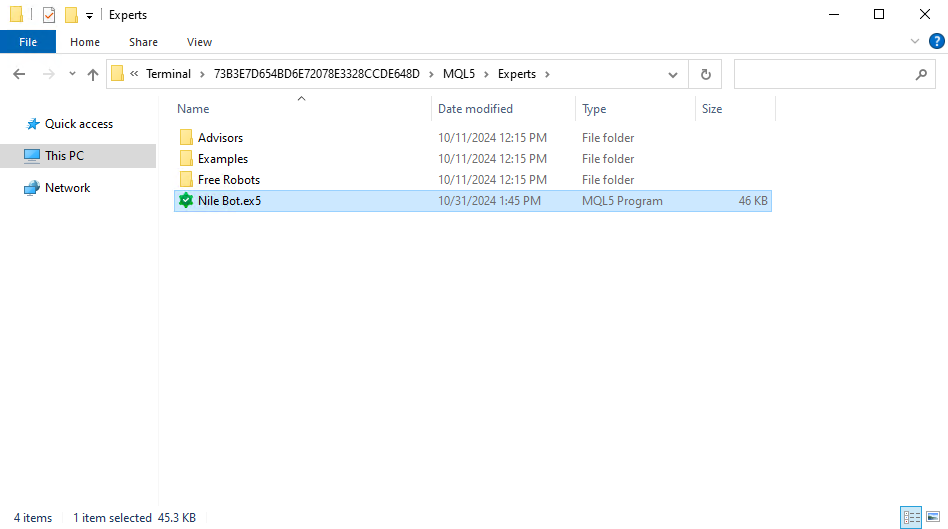The width and height of the screenshot is (948, 529).
Task: Switch to details view layout icon
Action: (x=911, y=518)
